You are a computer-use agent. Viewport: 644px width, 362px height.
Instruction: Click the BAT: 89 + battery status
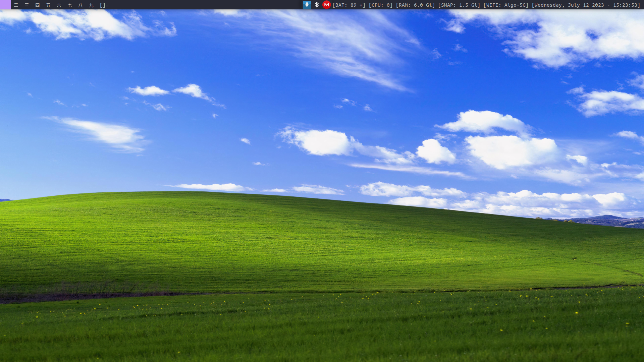[349, 5]
